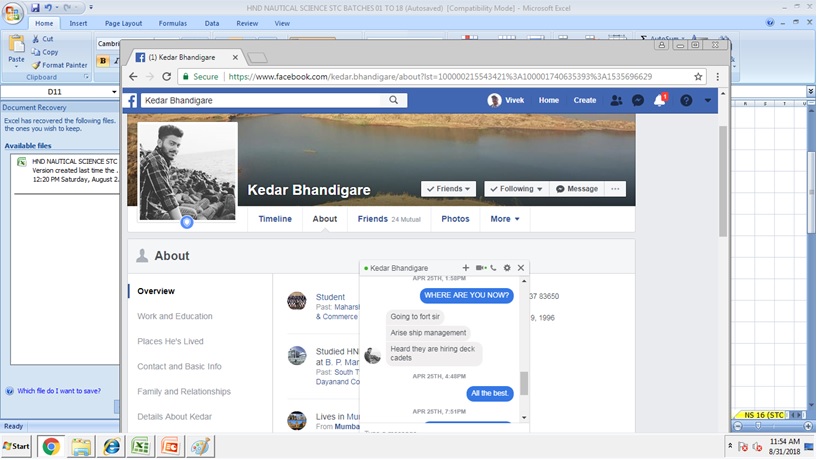Screen dimensions: 819x460
Task: Open the Excel Name Box dropdown arrow
Action: point(114,92)
